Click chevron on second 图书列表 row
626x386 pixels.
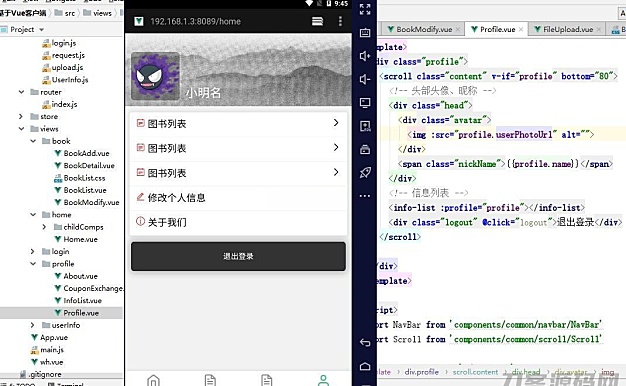pos(336,147)
